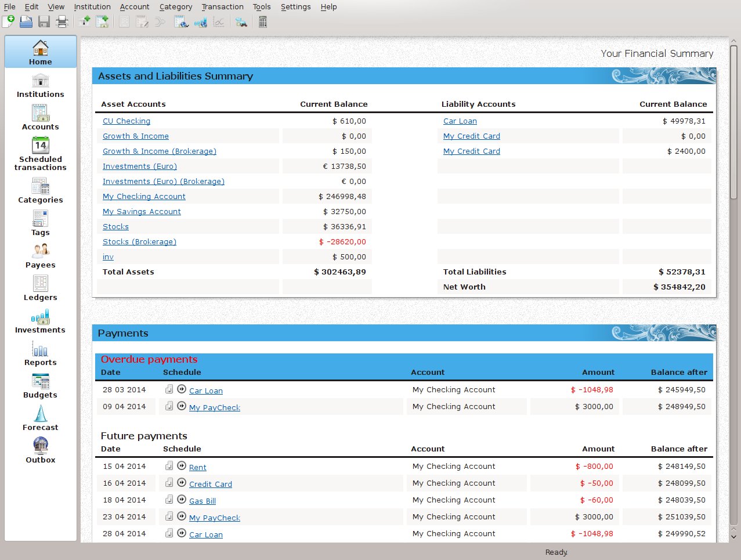Screen dimensions: 741x560
Task: Show the Investments view
Action: [x=41, y=321]
